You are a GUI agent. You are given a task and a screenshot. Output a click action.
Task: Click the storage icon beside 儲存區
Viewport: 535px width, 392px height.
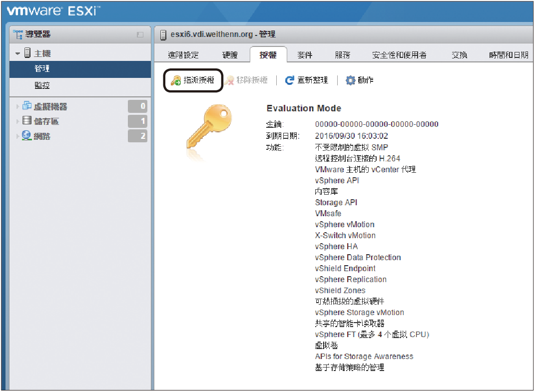click(26, 120)
